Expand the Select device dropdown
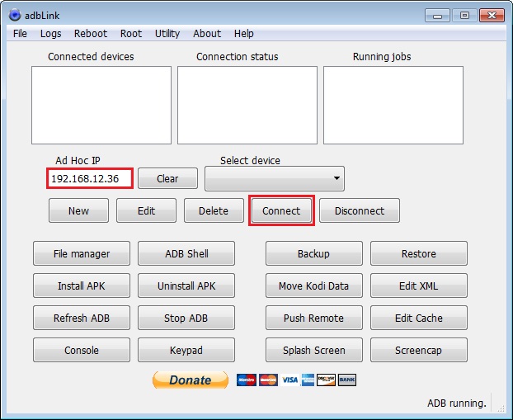Screen dimensions: 513x420 click(x=275, y=178)
